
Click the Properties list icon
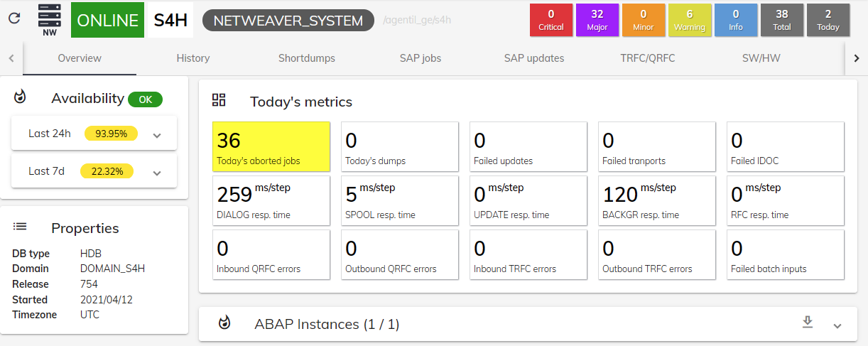click(x=21, y=227)
